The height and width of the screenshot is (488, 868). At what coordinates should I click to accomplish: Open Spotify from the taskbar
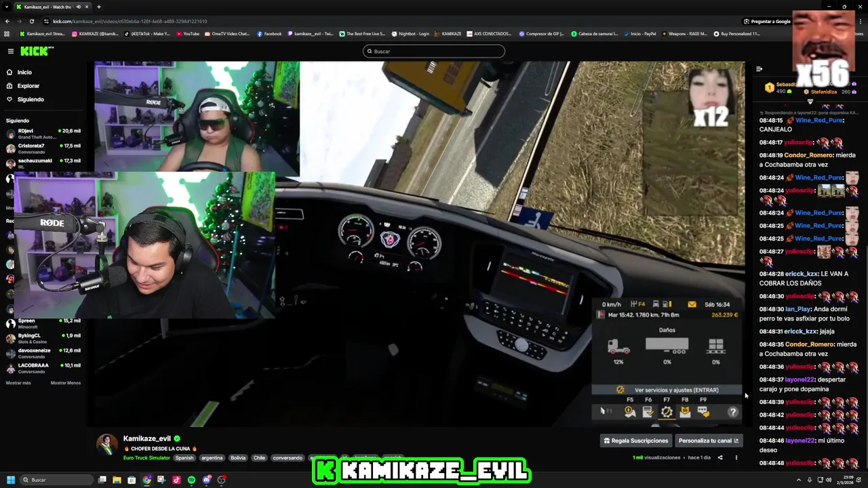(x=191, y=480)
